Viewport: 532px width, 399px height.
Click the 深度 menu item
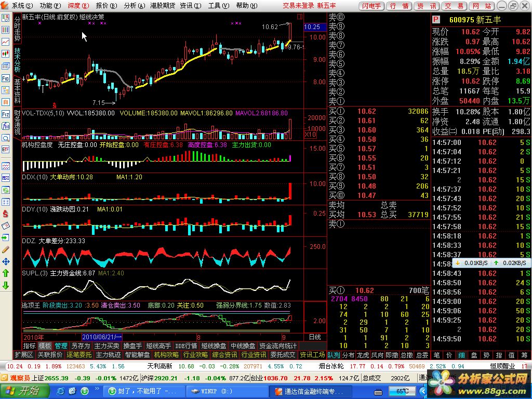coord(78,5)
